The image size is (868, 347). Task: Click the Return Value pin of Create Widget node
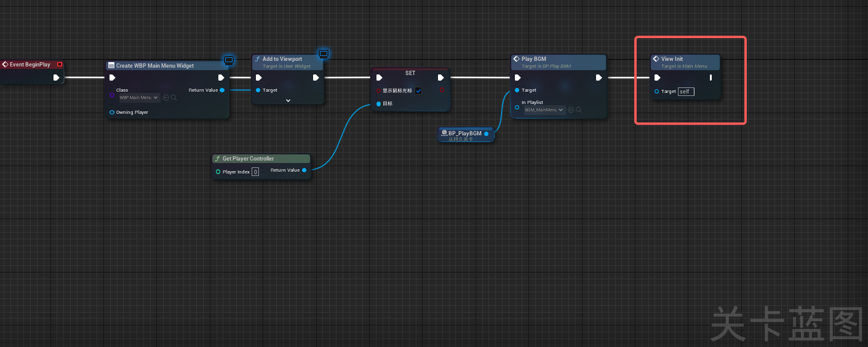222,90
